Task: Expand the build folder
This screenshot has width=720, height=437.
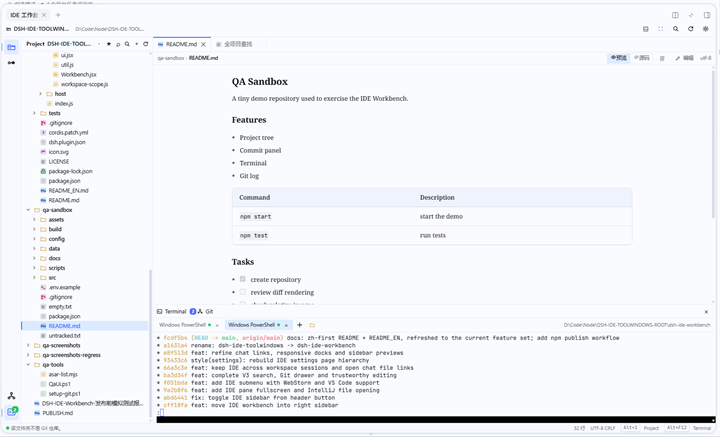Action: click(x=34, y=229)
